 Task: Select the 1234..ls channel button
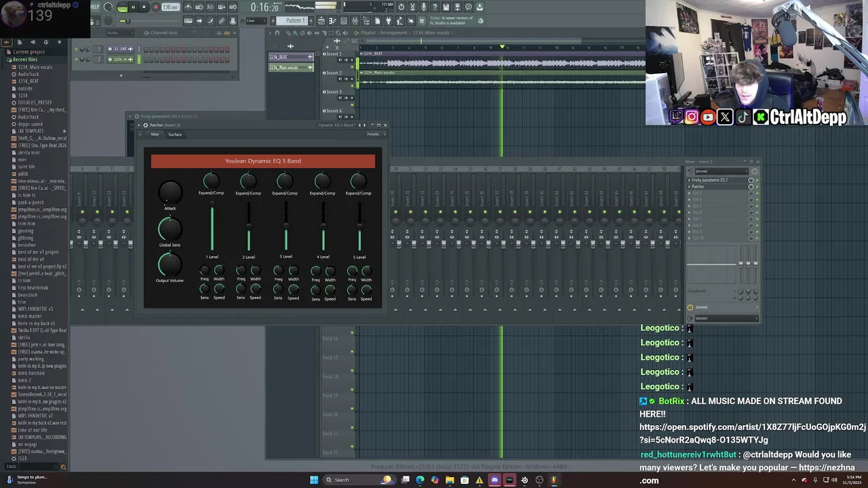121,59
